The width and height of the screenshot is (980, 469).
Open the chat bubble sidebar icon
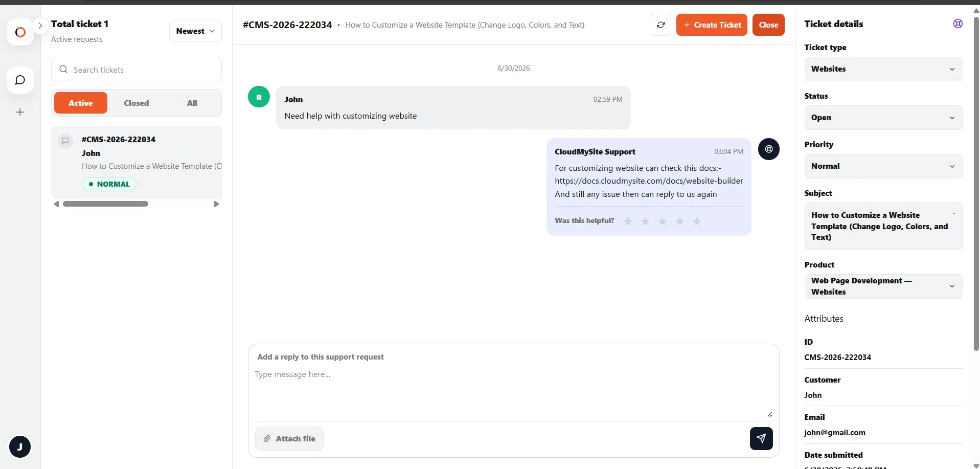tap(20, 80)
